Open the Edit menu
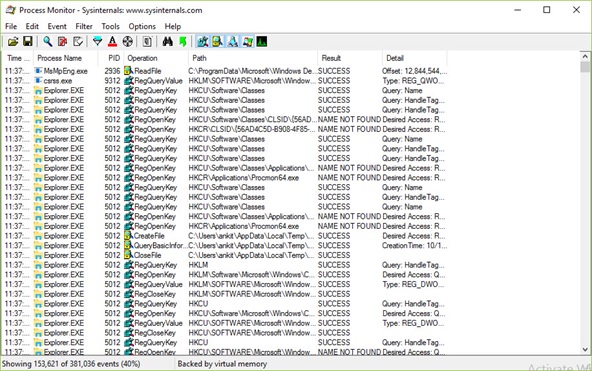Screen dimensions: 592x371 (32, 26)
